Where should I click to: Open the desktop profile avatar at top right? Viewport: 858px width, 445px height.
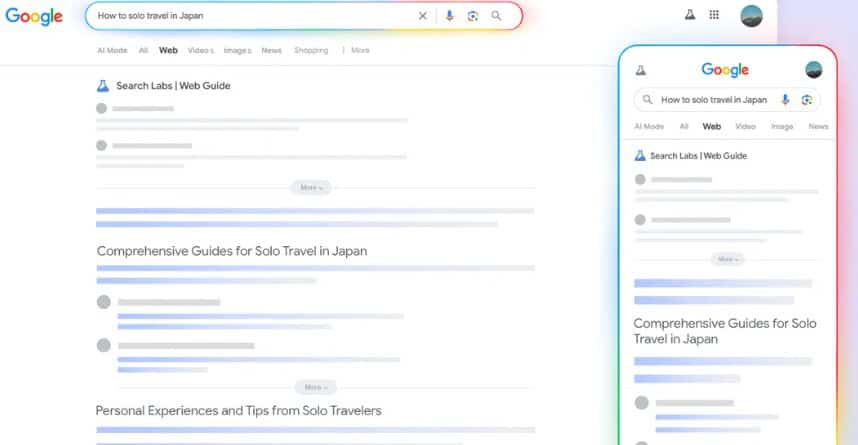pyautogui.click(x=750, y=15)
